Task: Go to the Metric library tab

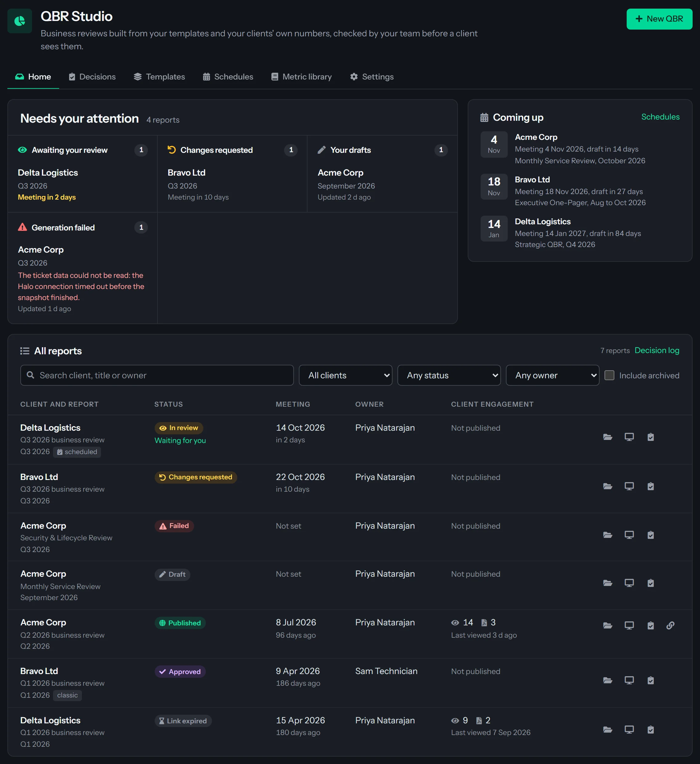Action: (301, 76)
